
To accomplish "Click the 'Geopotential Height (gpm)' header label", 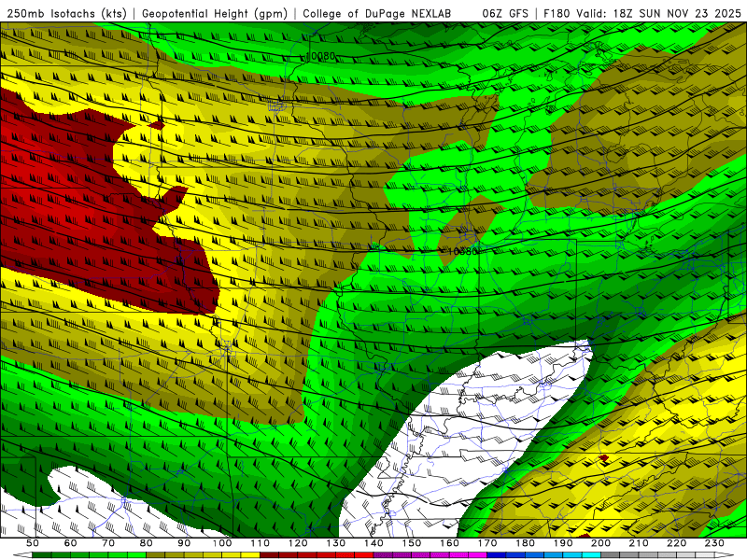I will tap(215, 13).
